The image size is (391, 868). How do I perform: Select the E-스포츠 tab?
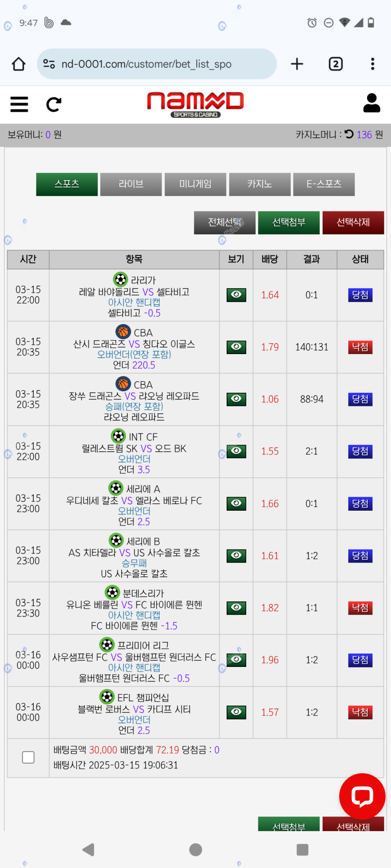coord(324,184)
